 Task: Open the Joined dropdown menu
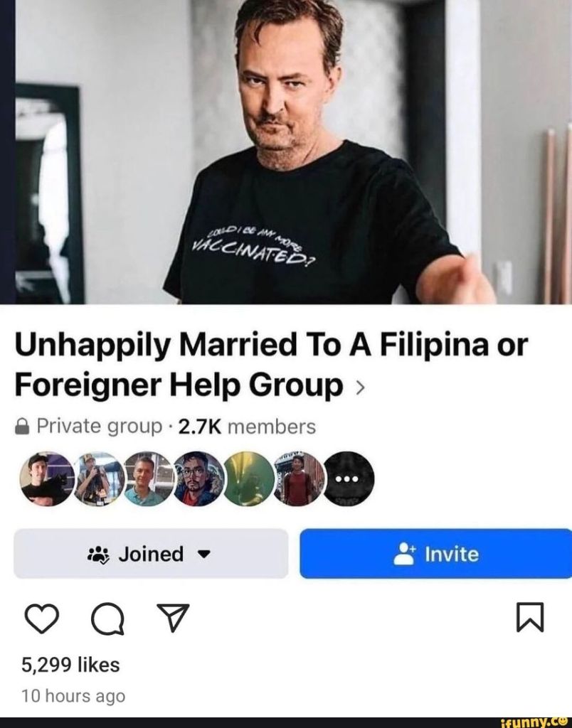click(151, 553)
